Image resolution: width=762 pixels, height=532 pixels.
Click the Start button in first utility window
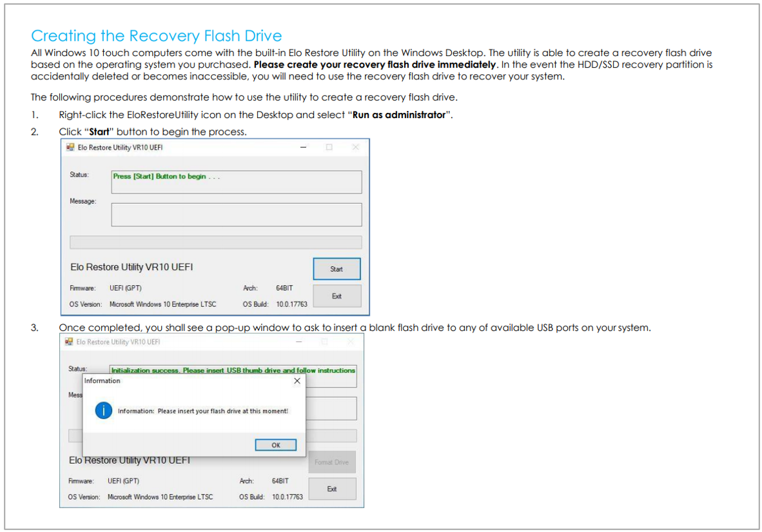(x=337, y=269)
